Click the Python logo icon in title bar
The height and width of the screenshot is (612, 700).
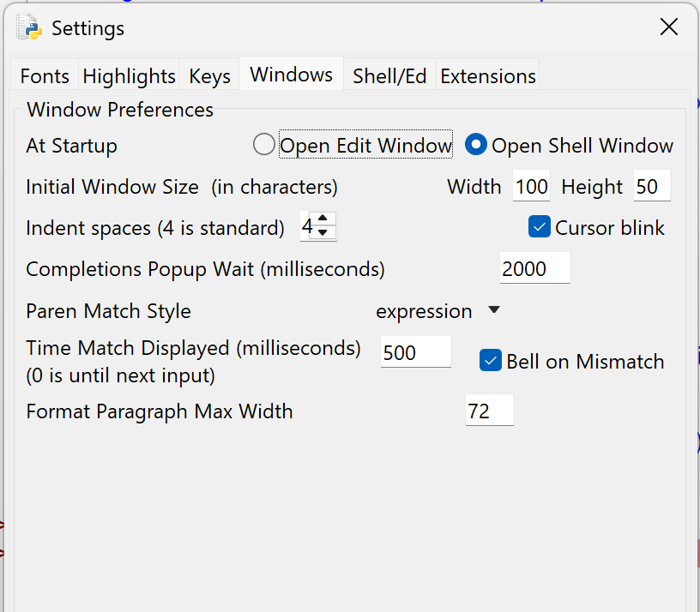point(29,27)
